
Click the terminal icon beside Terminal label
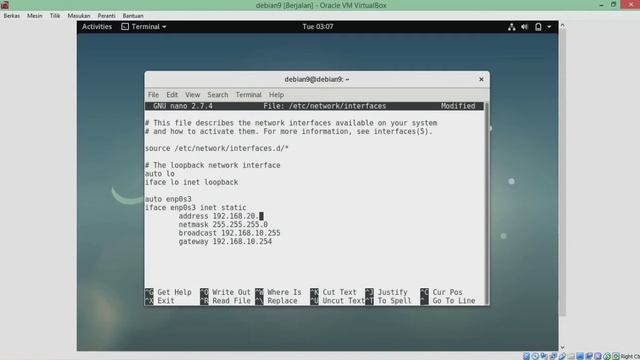click(125, 27)
